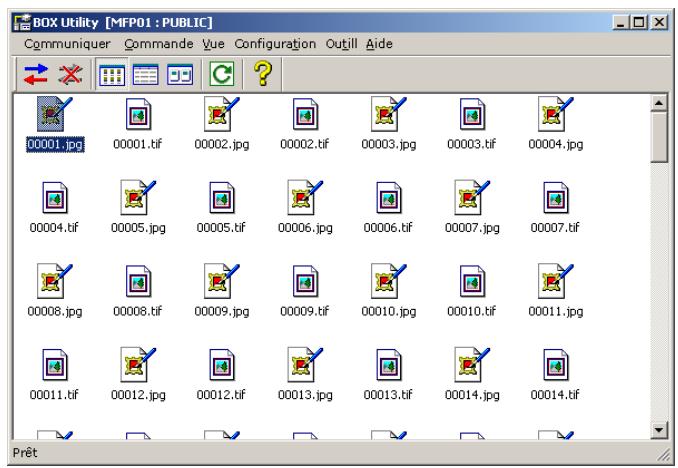Viewport: 678px width, 468px height.
Task: Select the 00004.tif file icon
Action: pos(55,198)
